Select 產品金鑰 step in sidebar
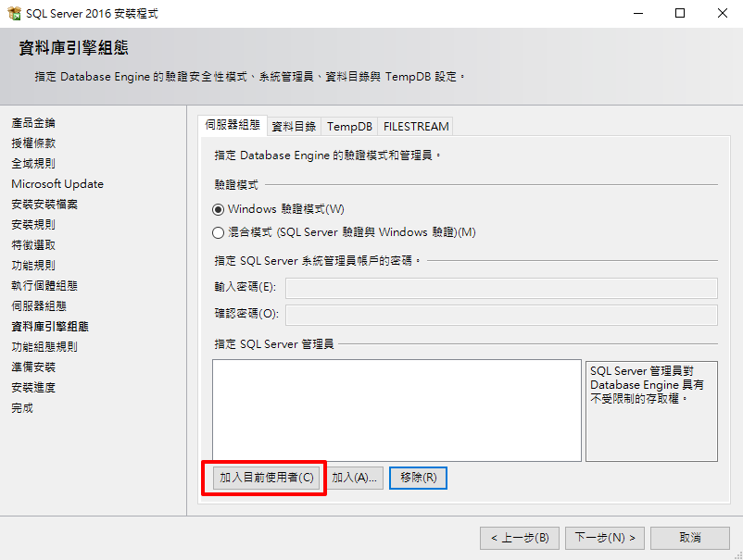 click(x=33, y=123)
